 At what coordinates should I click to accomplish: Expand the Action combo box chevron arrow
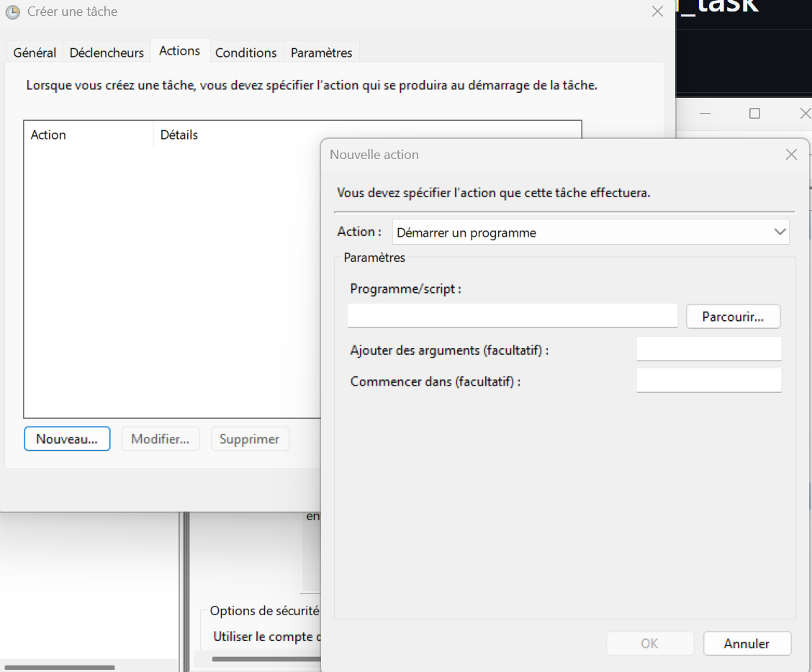780,232
